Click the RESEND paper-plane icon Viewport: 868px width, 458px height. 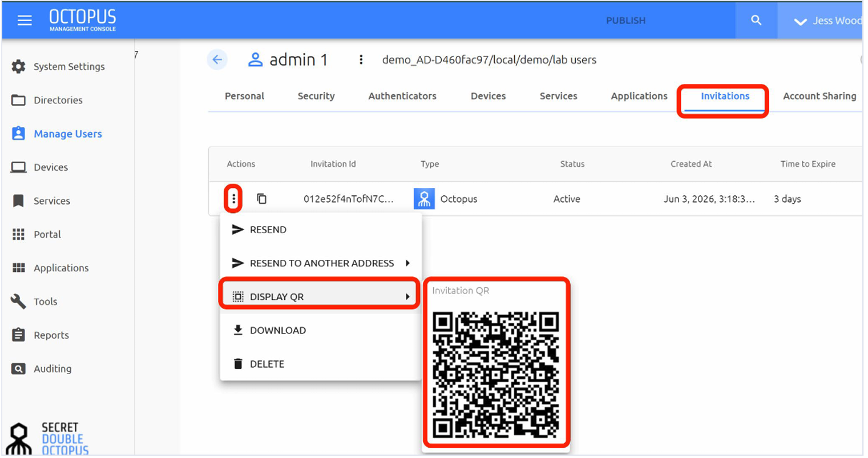238,230
